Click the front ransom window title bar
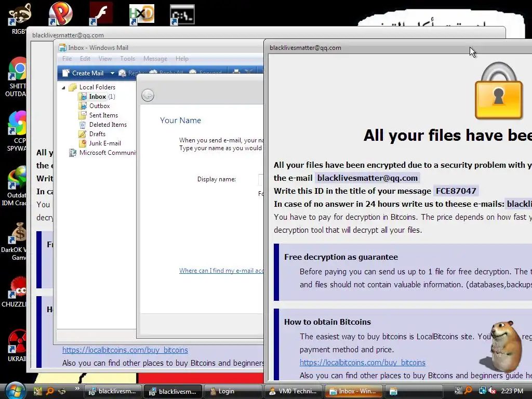Viewport: 532px width, 399px height. click(397, 48)
